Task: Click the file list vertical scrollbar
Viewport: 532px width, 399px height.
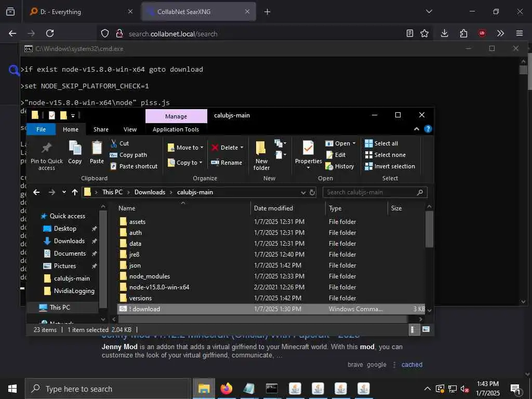Action: coord(429,229)
